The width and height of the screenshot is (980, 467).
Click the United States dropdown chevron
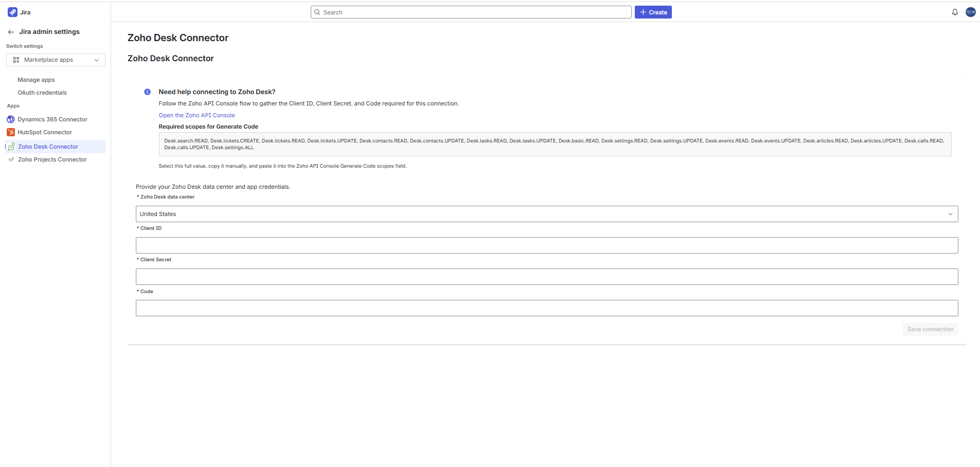click(950, 214)
